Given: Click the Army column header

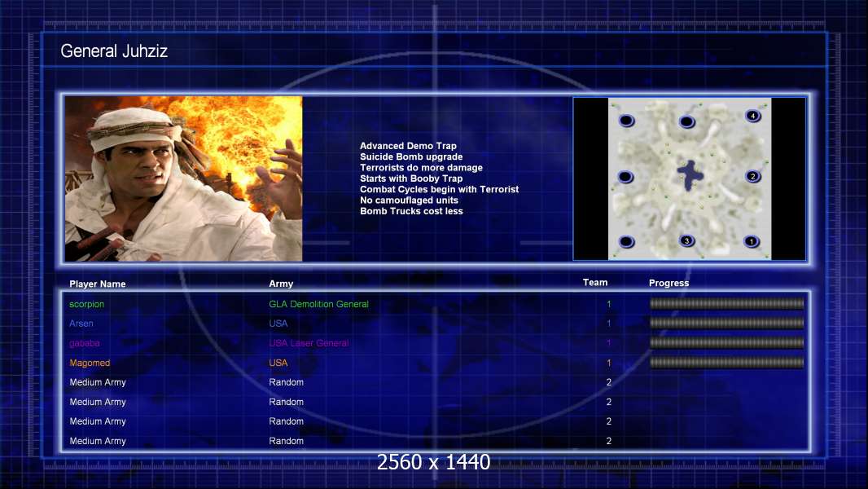Looking at the screenshot, I should point(281,284).
